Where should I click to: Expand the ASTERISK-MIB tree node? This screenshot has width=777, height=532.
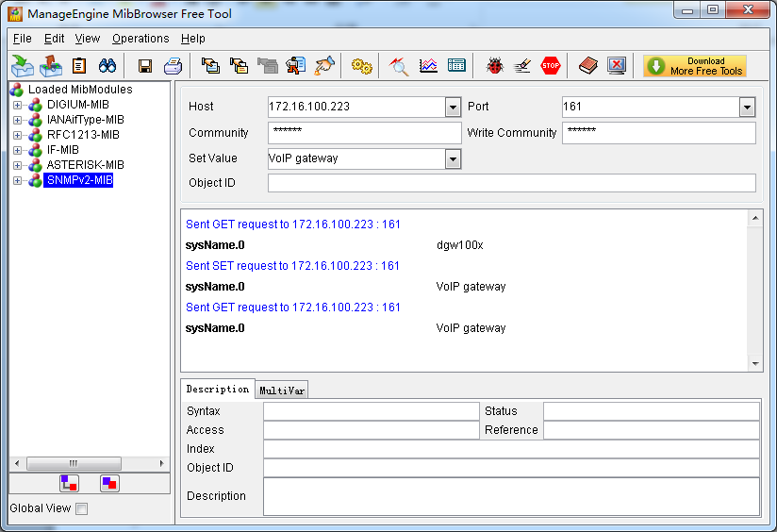pos(17,165)
